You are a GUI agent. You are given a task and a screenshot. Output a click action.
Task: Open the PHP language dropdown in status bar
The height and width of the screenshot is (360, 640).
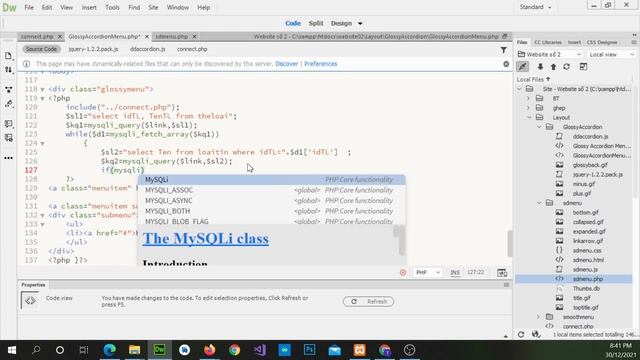428,272
